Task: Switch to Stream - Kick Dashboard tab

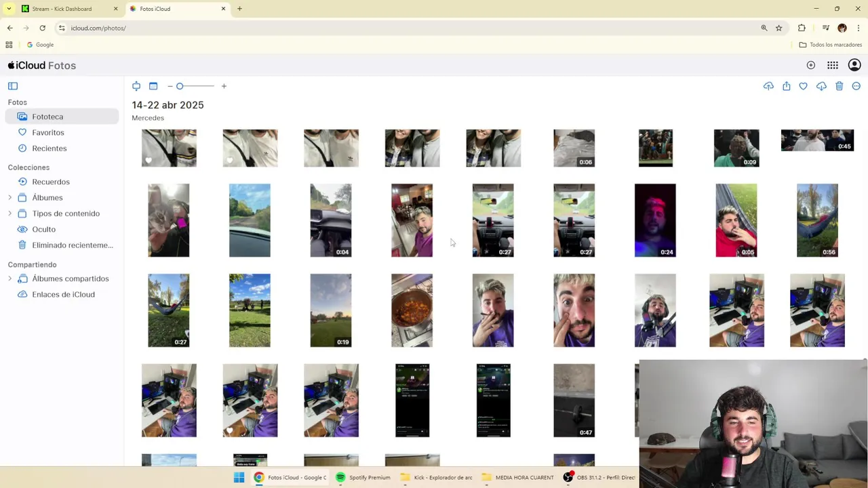Action: tap(68, 9)
